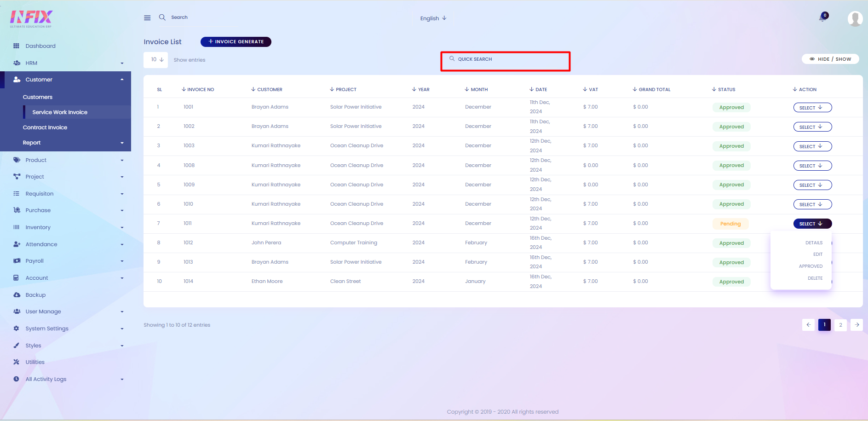Click the INFIX logo
Screen dimensions: 868x421
(x=31, y=19)
